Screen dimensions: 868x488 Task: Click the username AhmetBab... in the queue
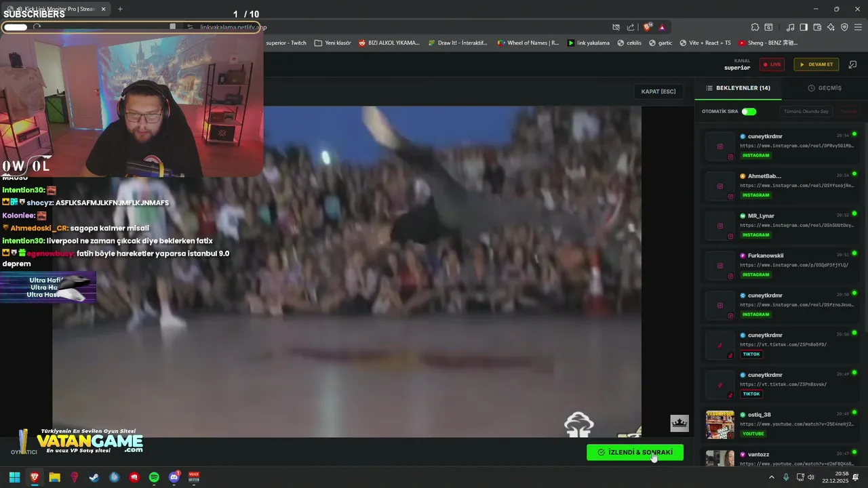click(x=764, y=176)
